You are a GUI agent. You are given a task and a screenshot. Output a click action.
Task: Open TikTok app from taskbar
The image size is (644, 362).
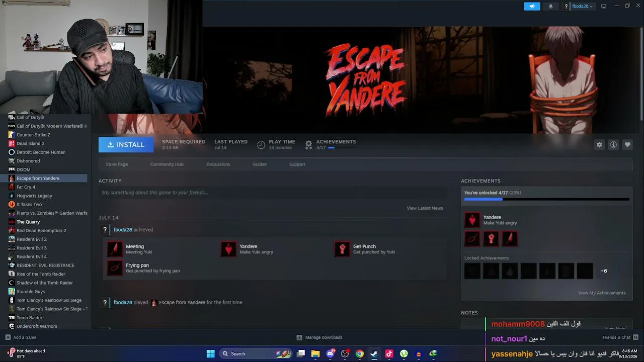click(389, 353)
